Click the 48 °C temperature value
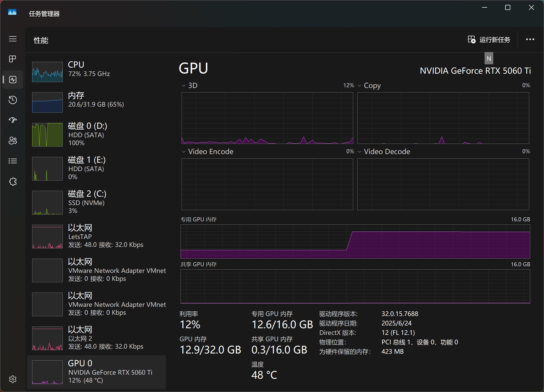Viewport: 544px width, 392px height. pos(264,375)
